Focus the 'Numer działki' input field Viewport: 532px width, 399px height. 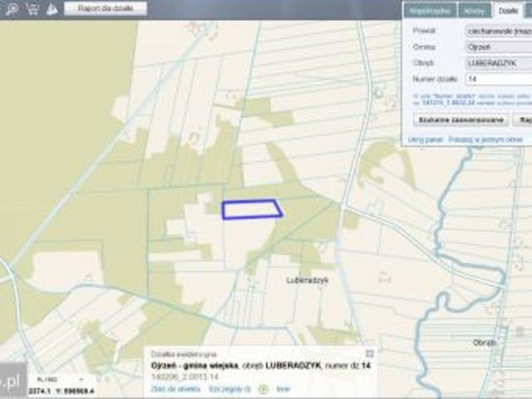pos(499,79)
